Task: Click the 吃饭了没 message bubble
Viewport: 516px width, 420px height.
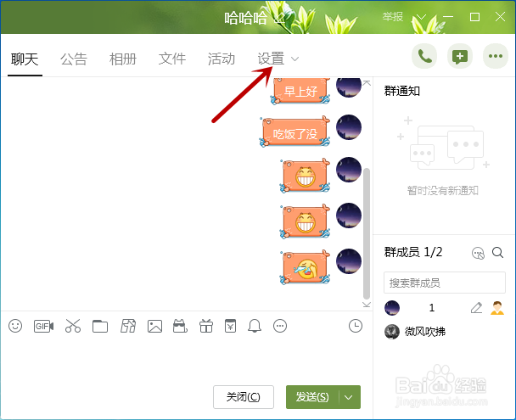Action: (294, 132)
